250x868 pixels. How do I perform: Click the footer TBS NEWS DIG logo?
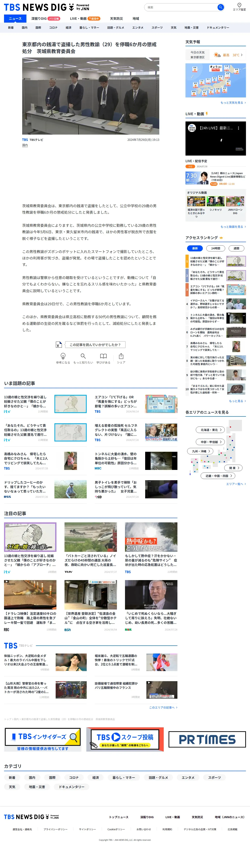pyautogui.click(x=31, y=817)
